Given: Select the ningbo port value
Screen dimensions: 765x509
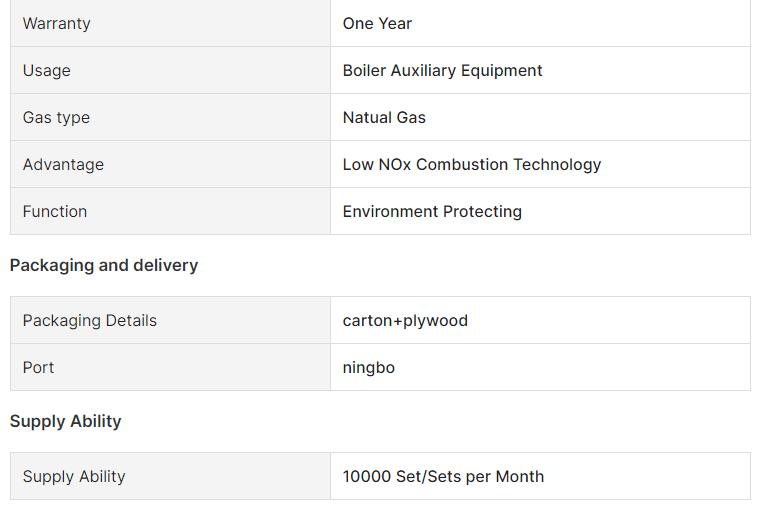Looking at the screenshot, I should point(369,367).
